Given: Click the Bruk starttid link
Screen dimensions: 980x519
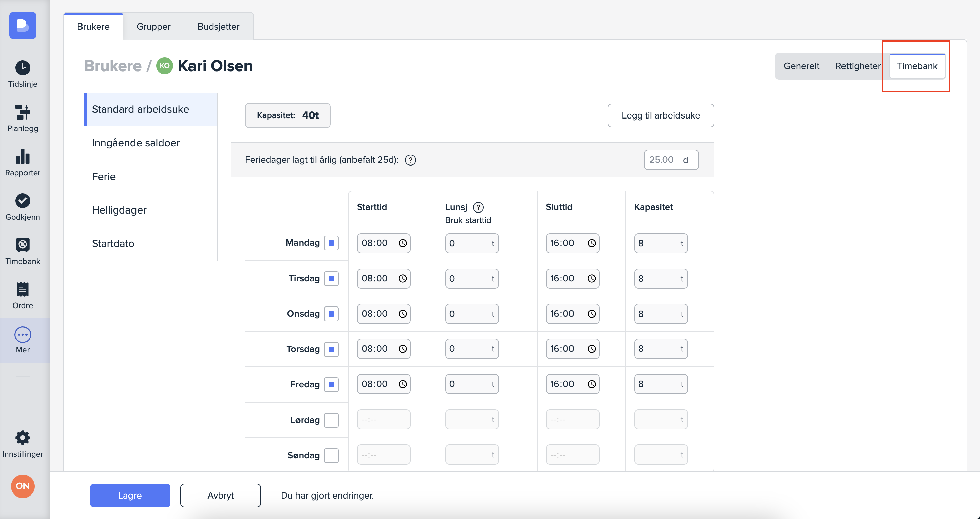Looking at the screenshot, I should [468, 220].
